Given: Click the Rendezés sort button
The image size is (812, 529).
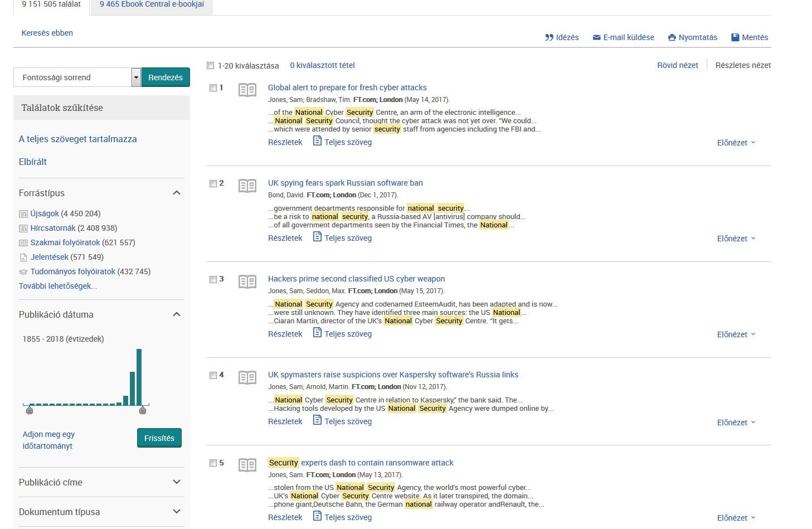Looking at the screenshot, I should point(166,77).
